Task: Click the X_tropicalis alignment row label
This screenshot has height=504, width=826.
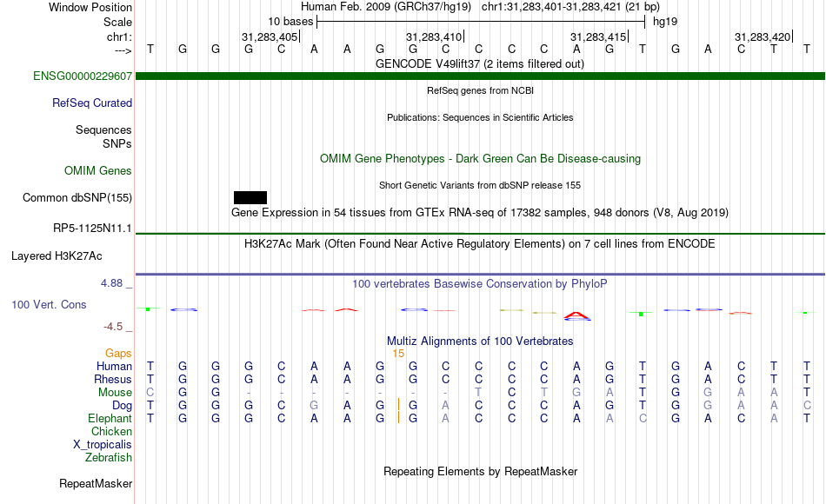Action: [103, 445]
